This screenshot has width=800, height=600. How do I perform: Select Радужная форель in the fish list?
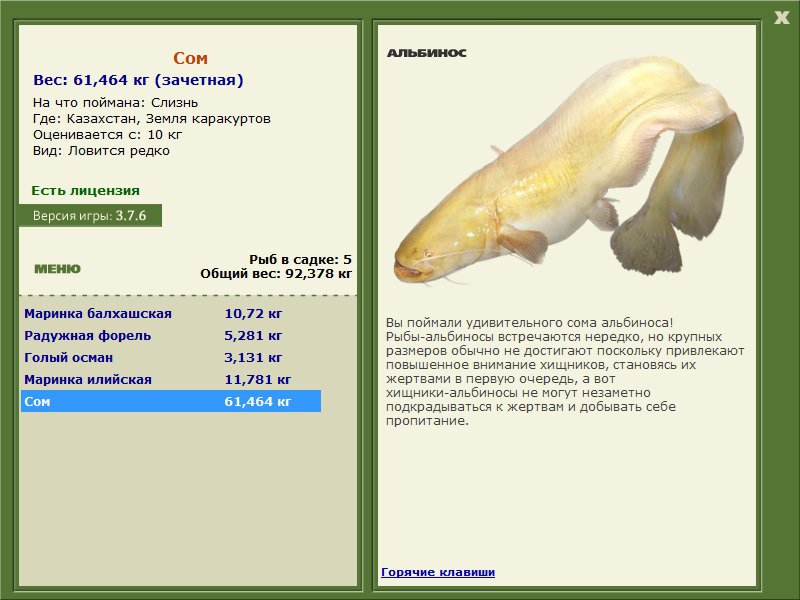pyautogui.click(x=171, y=335)
